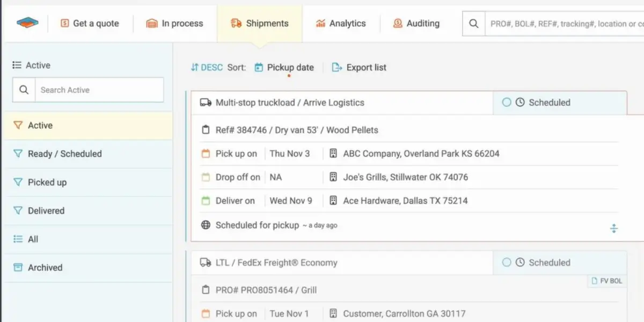The height and width of the screenshot is (322, 644).
Task: Open the Archived shipments list
Action: pos(88,268)
